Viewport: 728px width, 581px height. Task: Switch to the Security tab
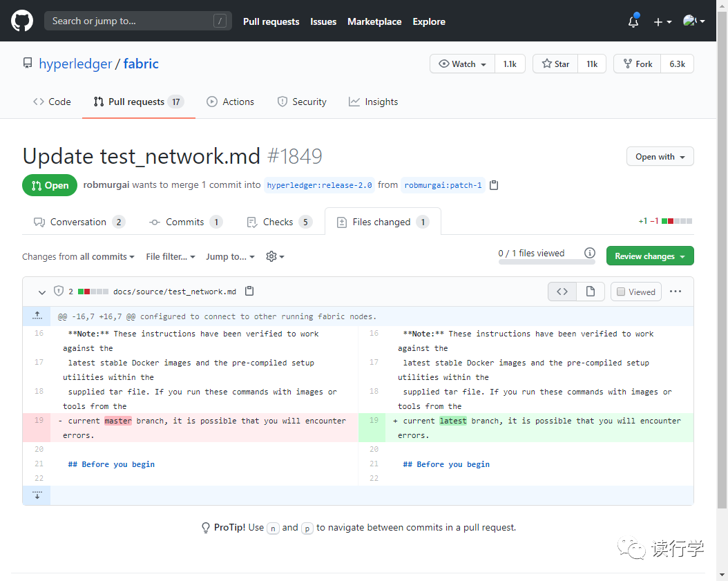point(302,102)
